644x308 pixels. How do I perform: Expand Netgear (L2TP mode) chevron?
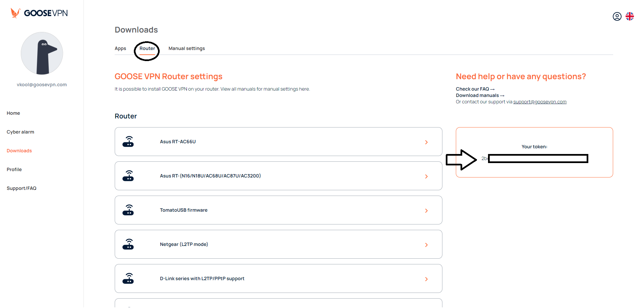(x=426, y=245)
